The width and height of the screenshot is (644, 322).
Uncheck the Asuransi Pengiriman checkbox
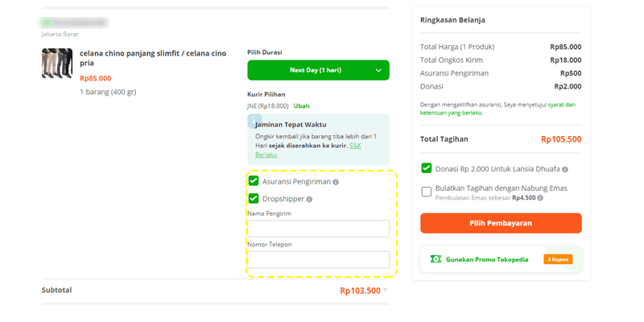tap(254, 181)
